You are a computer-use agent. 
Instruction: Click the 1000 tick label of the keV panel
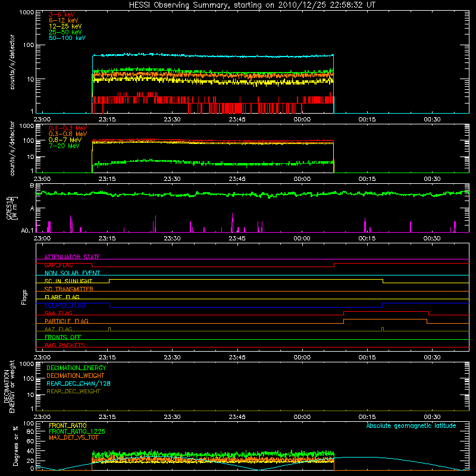[x=27, y=12]
